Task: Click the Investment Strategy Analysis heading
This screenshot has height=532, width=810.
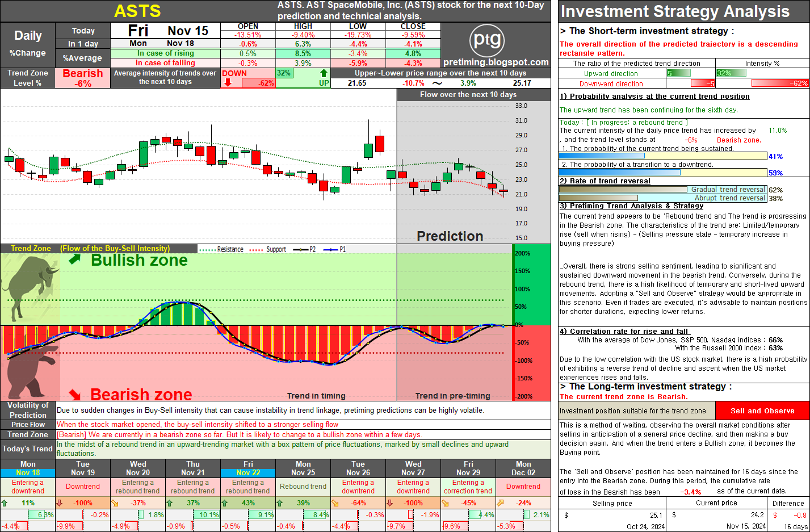Action: tap(675, 11)
